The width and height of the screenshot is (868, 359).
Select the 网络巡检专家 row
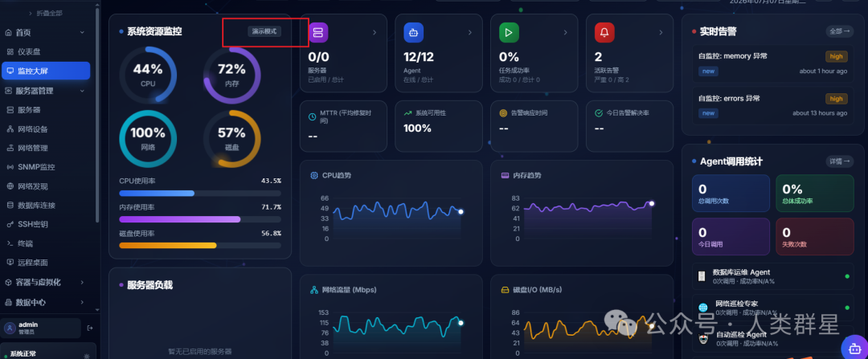pyautogui.click(x=773, y=308)
